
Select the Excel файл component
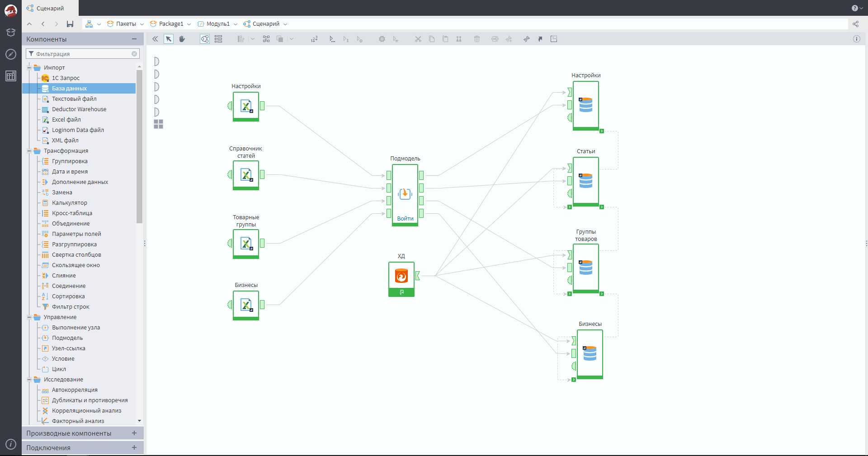pos(66,120)
